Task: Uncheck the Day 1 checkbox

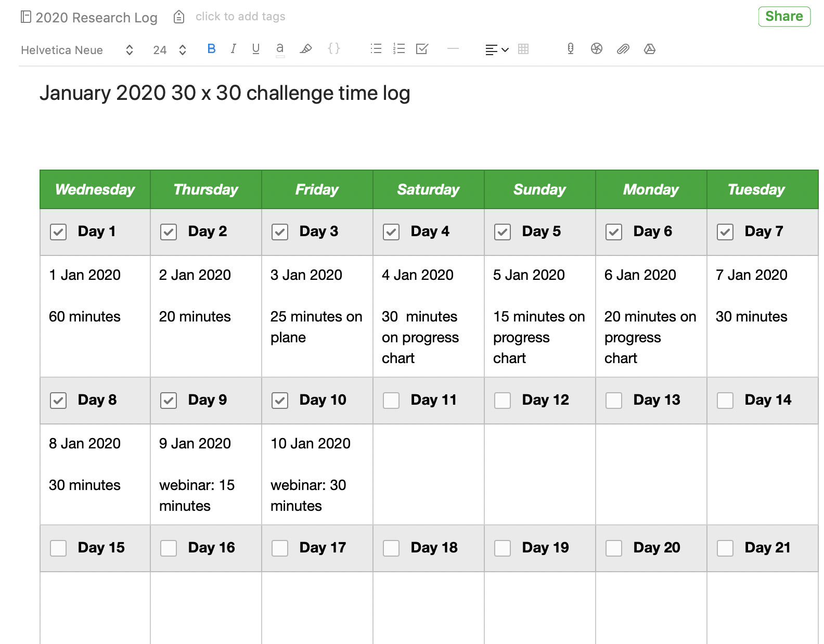Action: click(x=58, y=232)
